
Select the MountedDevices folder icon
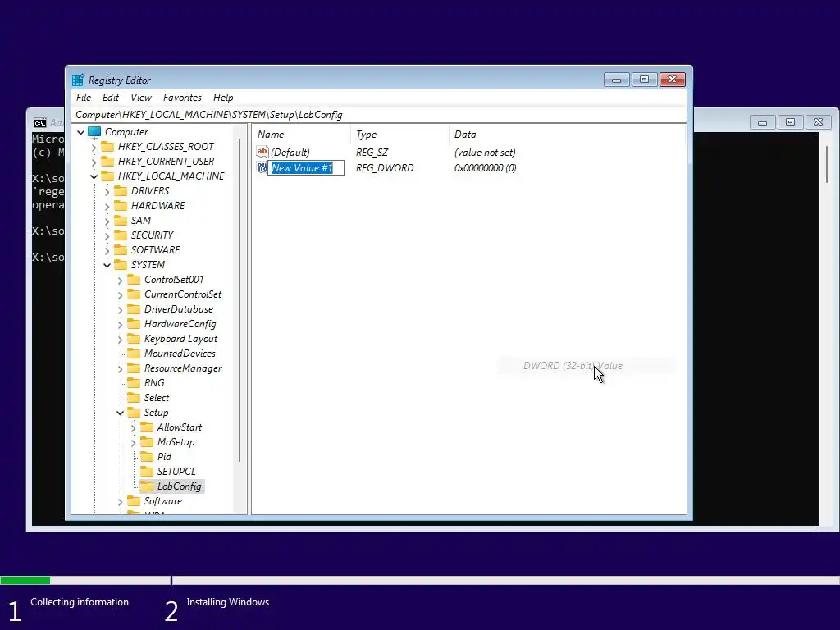pyautogui.click(x=134, y=353)
